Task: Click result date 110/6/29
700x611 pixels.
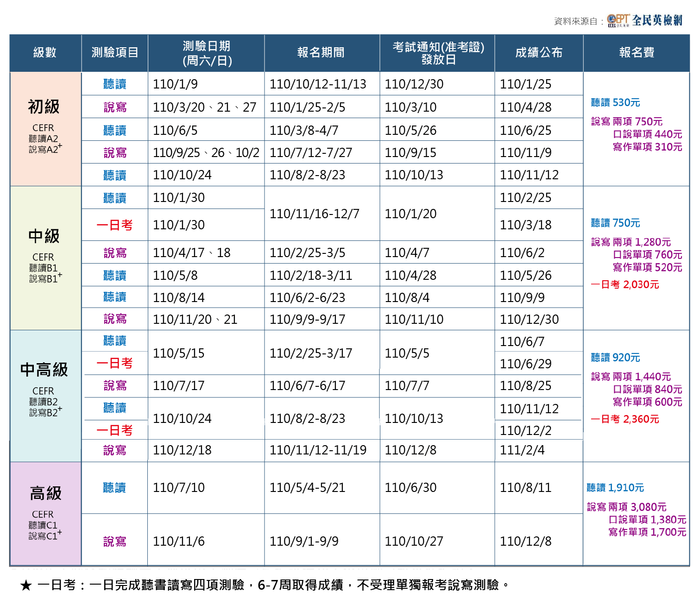Action: click(x=525, y=364)
